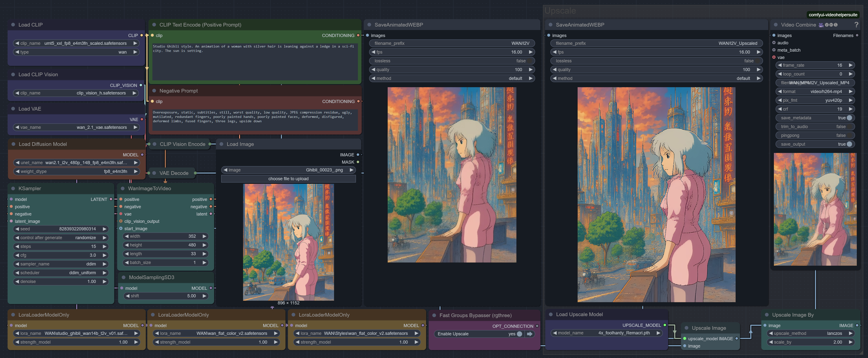Click the filename_prefix field showing WAN/I2V_Upscaled
868x358 pixels.
click(x=656, y=43)
